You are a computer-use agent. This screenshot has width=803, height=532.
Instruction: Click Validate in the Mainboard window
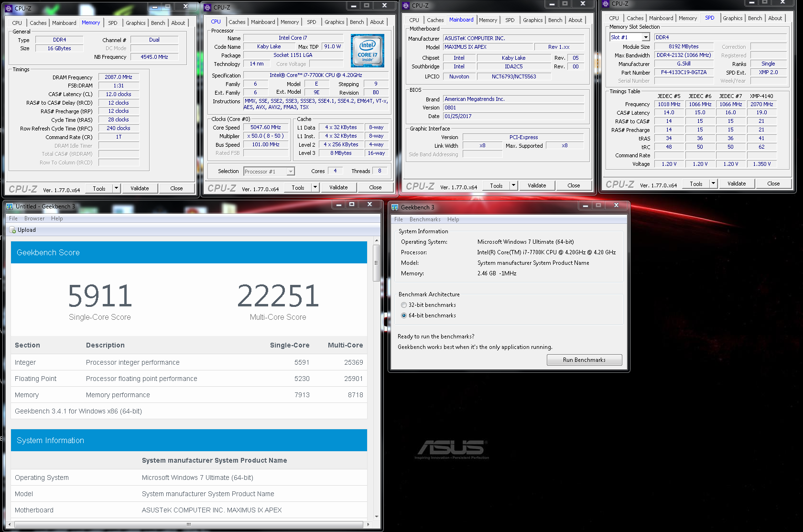point(537,185)
